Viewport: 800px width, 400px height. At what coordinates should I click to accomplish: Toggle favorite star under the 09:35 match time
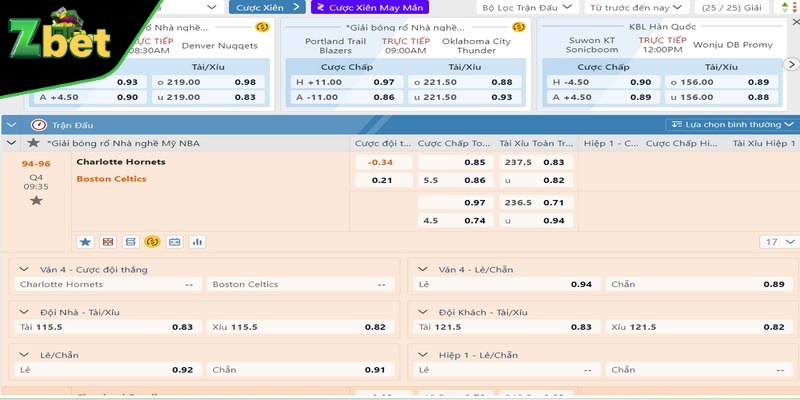36,200
